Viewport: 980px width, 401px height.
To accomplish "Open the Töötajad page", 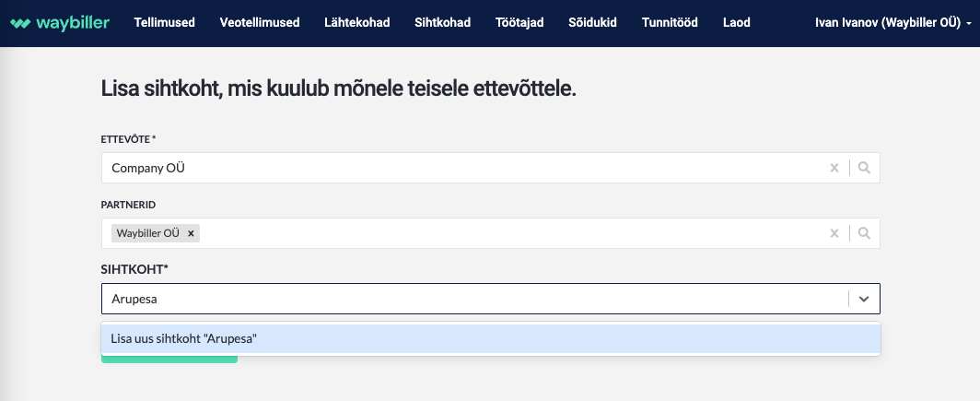I will click(519, 22).
